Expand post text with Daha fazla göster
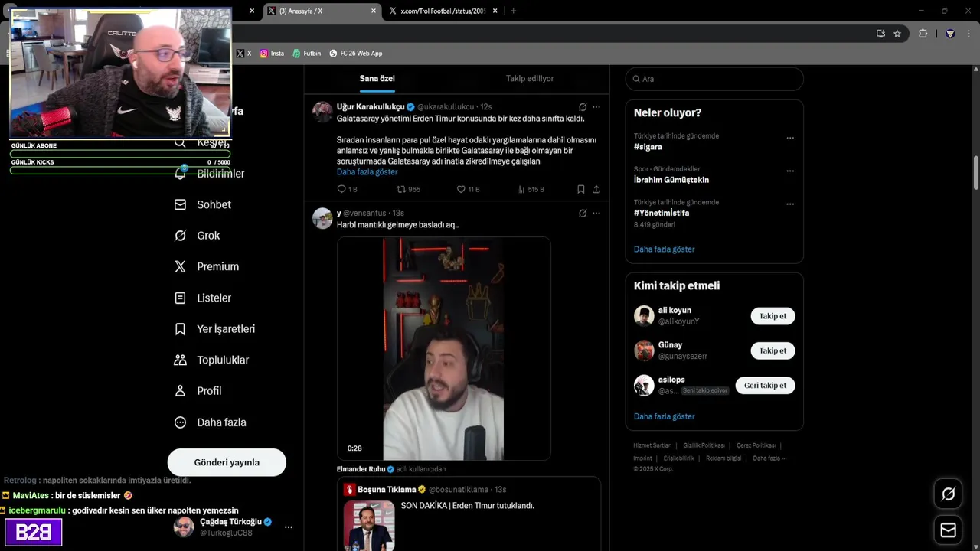 pyautogui.click(x=367, y=172)
